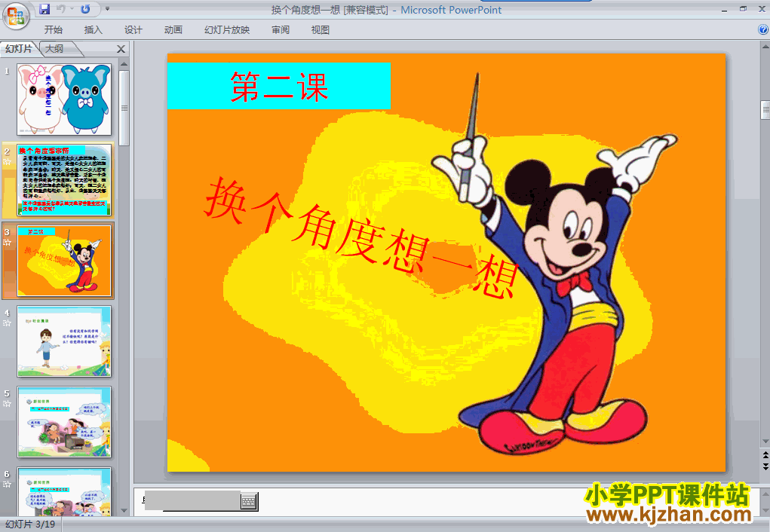Click thumbnail pane scroll down arrow
Screen dimensions: 770x532
click(x=124, y=511)
